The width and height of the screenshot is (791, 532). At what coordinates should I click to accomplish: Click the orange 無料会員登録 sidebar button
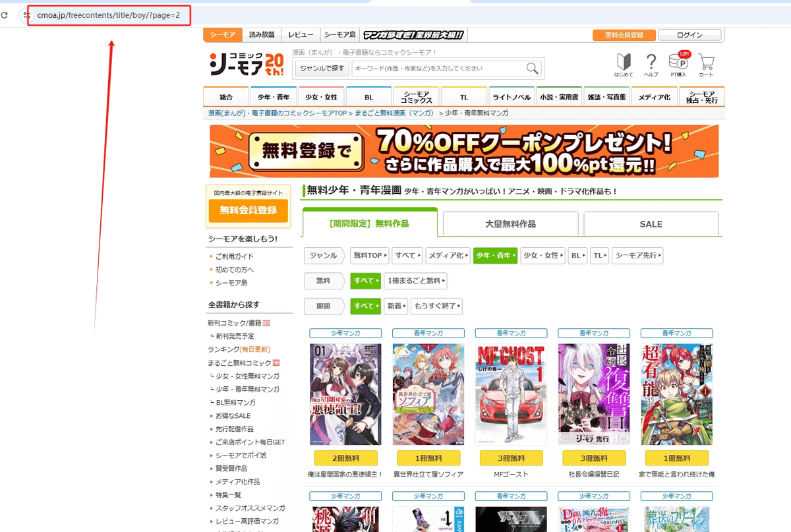coord(248,210)
